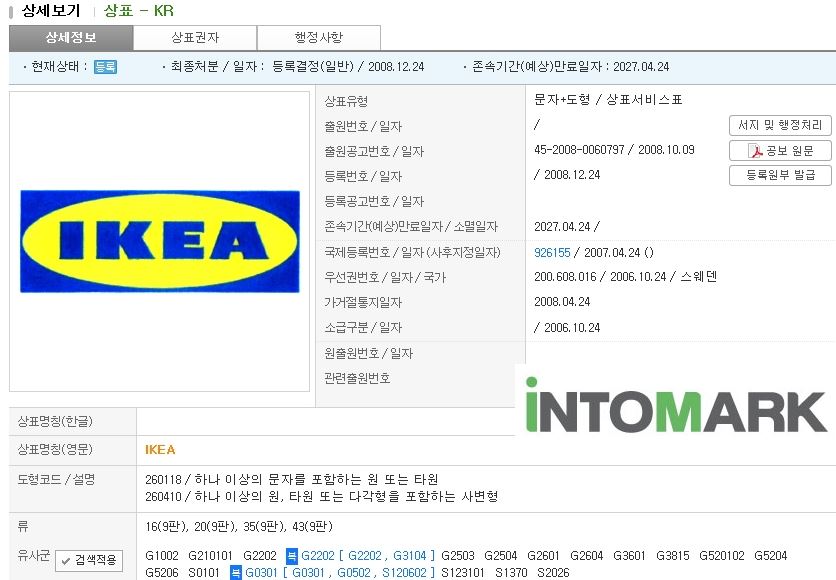The width and height of the screenshot is (836, 580).
Task: Click similar group code G2503
Action: click(x=458, y=556)
